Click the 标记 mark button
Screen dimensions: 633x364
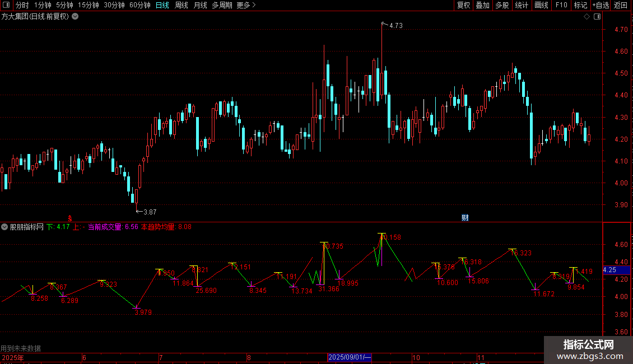(x=580, y=5)
